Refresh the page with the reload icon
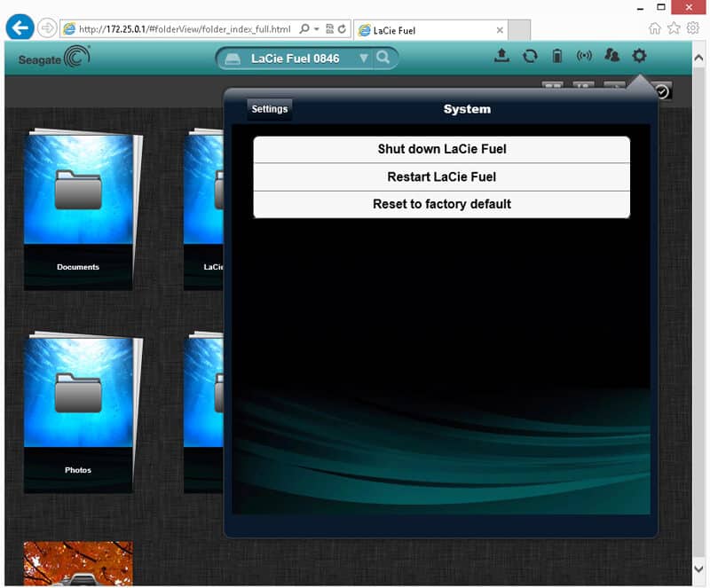The height and width of the screenshot is (588, 710). click(x=343, y=29)
